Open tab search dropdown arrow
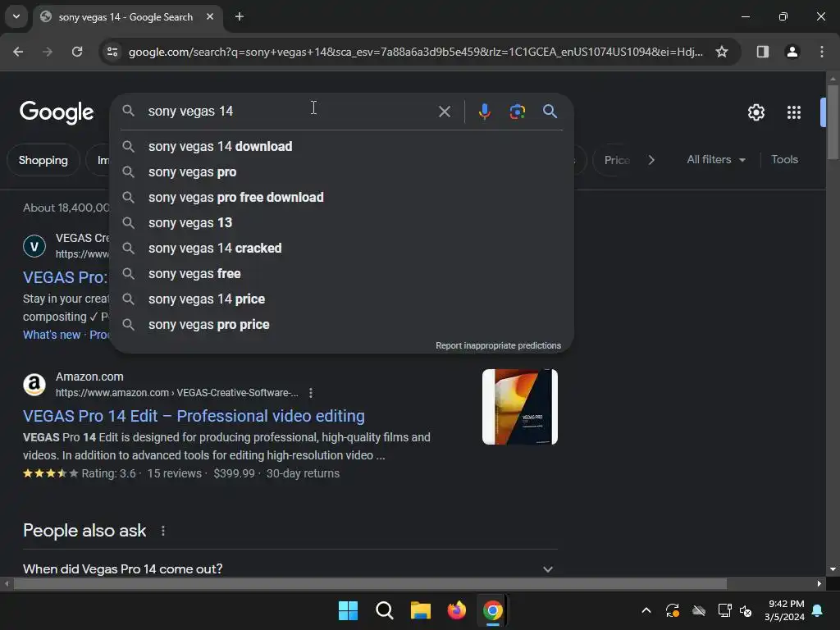The image size is (840, 630). 16,16
